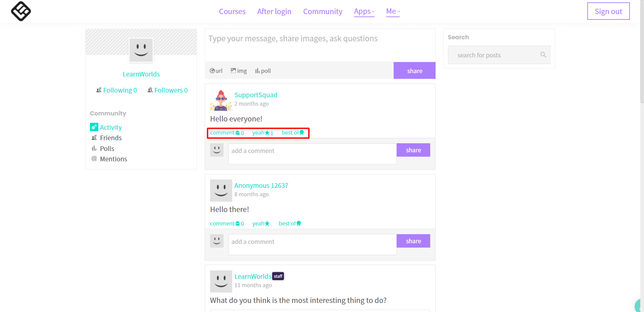Click best of on Hello there post
644x312 pixels.
click(x=290, y=223)
